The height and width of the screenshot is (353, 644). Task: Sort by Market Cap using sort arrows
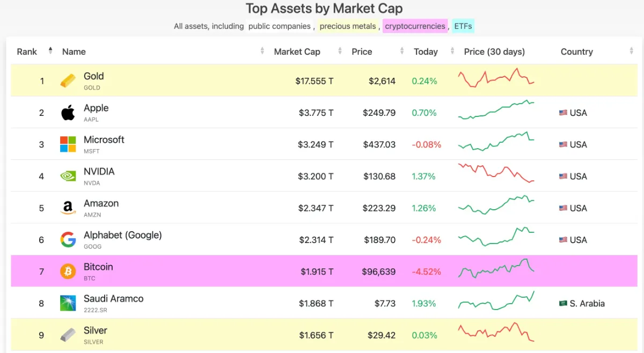coord(340,51)
